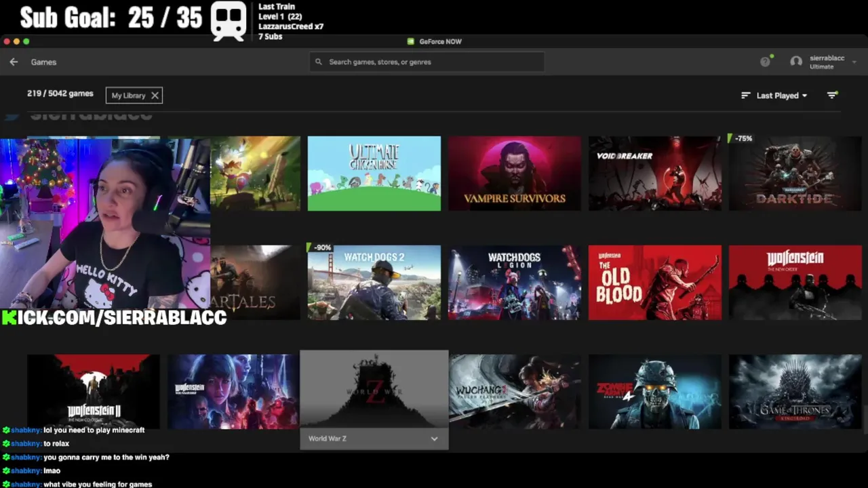Click the Games page title
The width and height of the screenshot is (868, 488).
coord(43,62)
